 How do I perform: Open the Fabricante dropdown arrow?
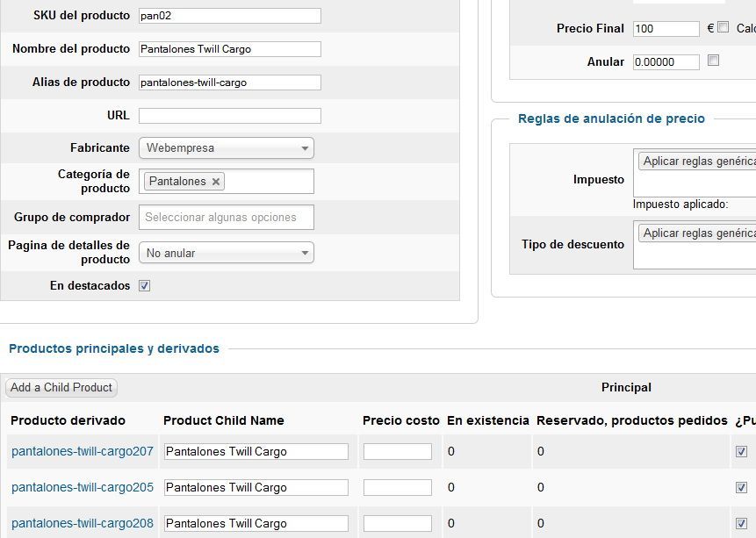(304, 148)
